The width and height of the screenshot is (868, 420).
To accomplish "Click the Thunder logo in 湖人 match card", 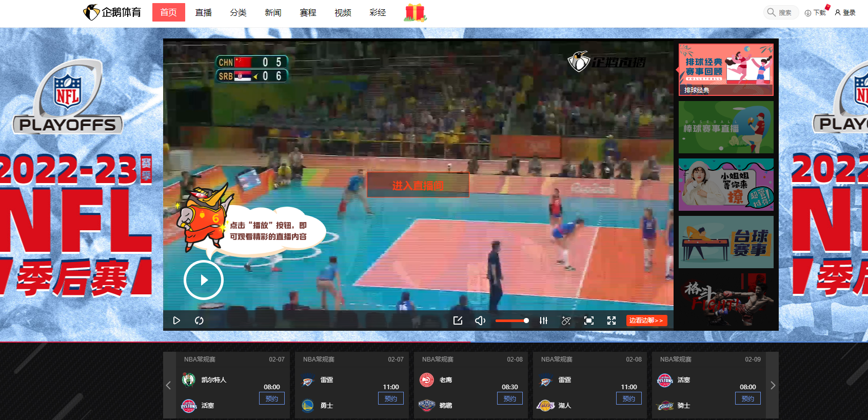I will click(545, 381).
